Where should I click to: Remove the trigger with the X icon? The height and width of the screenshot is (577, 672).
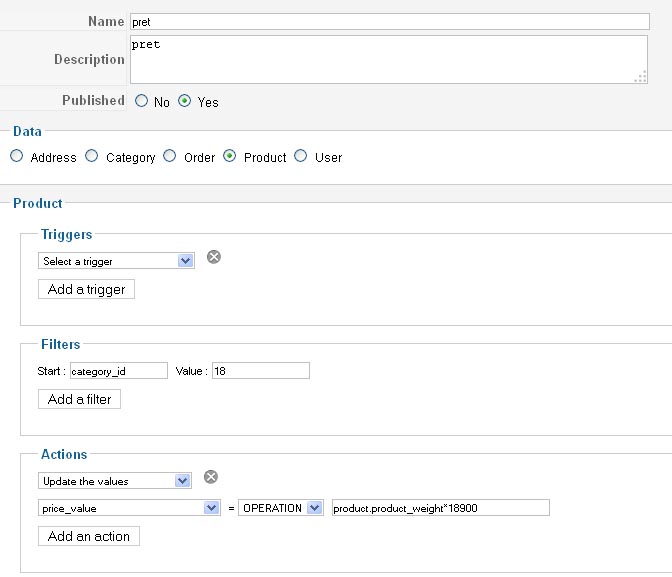pos(213,257)
